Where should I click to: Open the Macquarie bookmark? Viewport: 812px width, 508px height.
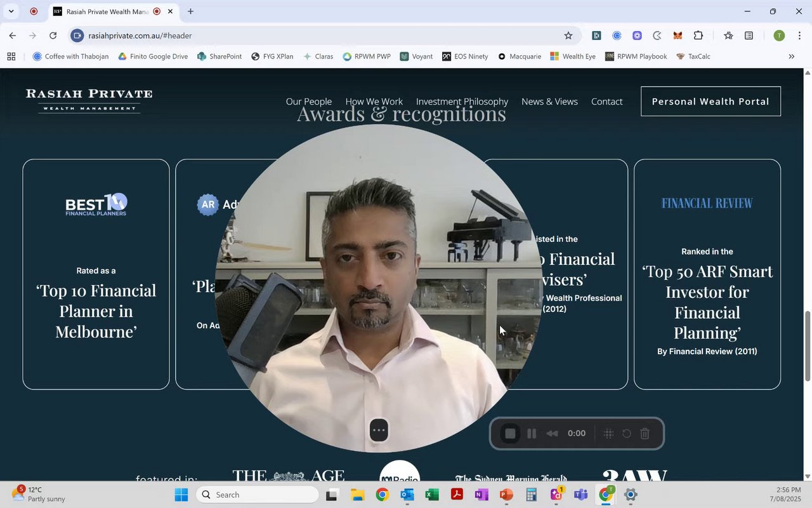click(x=519, y=57)
